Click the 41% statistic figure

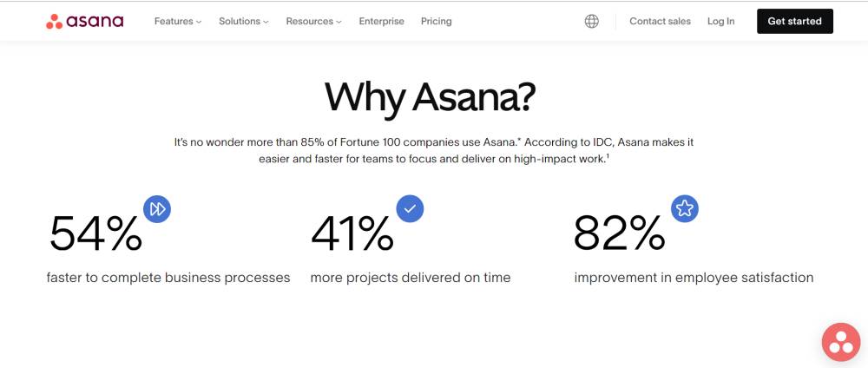coord(352,234)
